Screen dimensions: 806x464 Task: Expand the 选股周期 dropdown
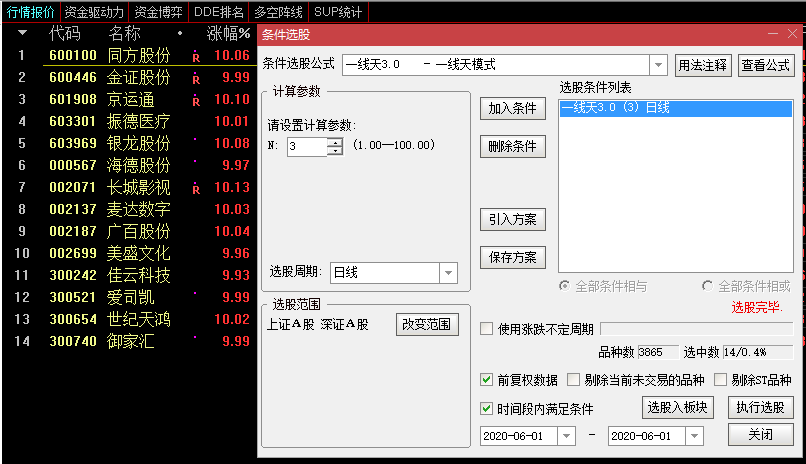[x=448, y=272]
